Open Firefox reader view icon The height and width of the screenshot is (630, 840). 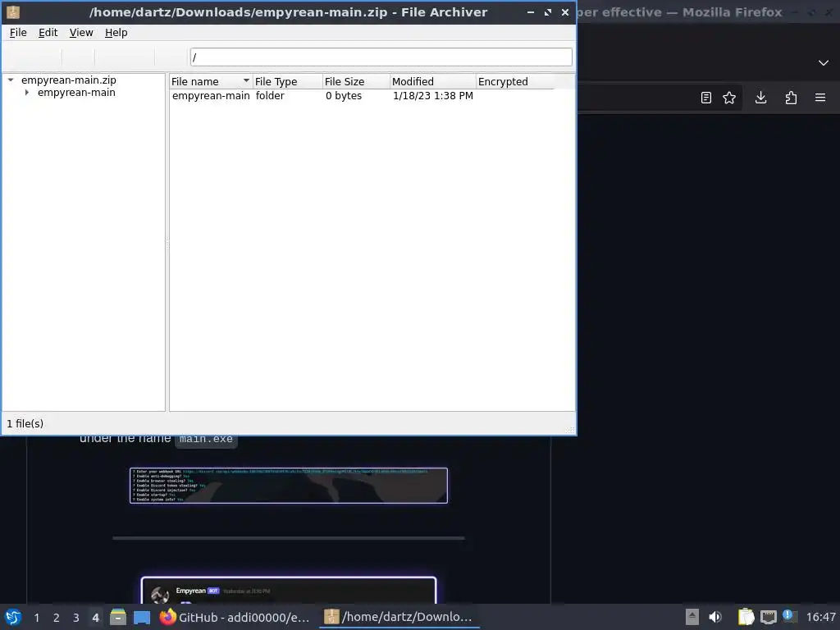[706, 98]
